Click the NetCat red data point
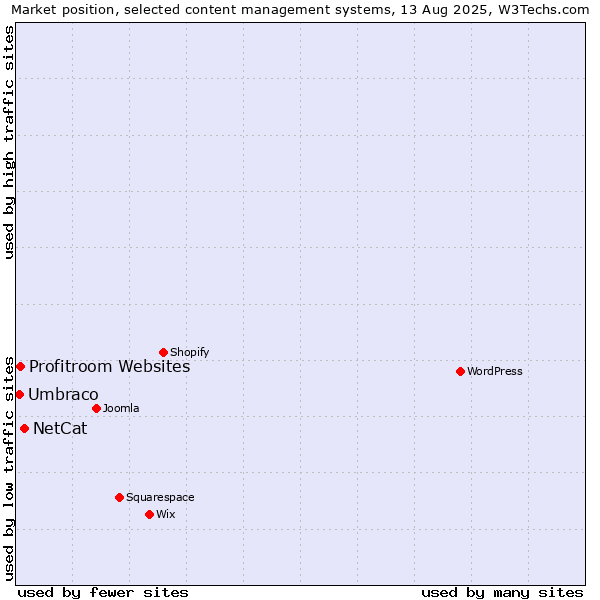Image resolution: width=600 pixels, height=600 pixels. (24, 429)
